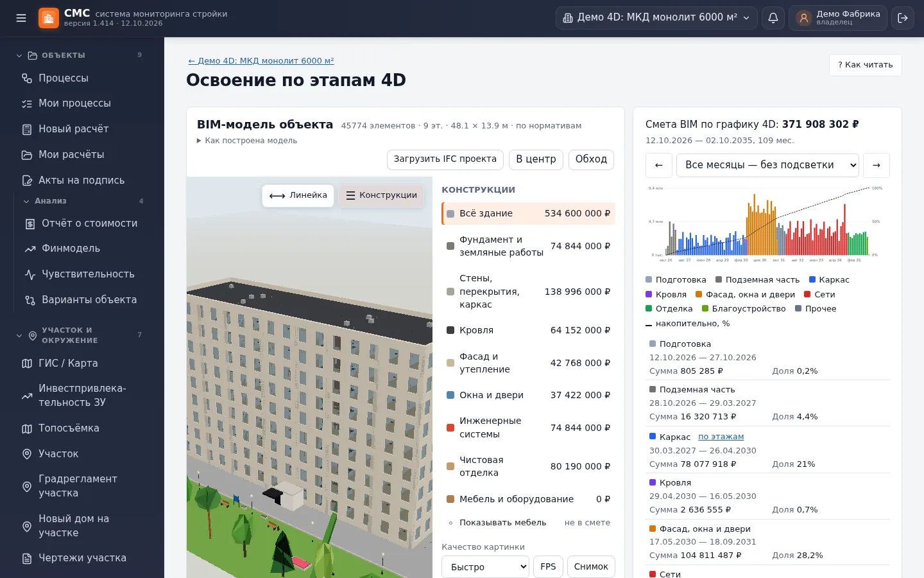Click the Новый дом на участке icon
924x578 pixels.
click(27, 526)
